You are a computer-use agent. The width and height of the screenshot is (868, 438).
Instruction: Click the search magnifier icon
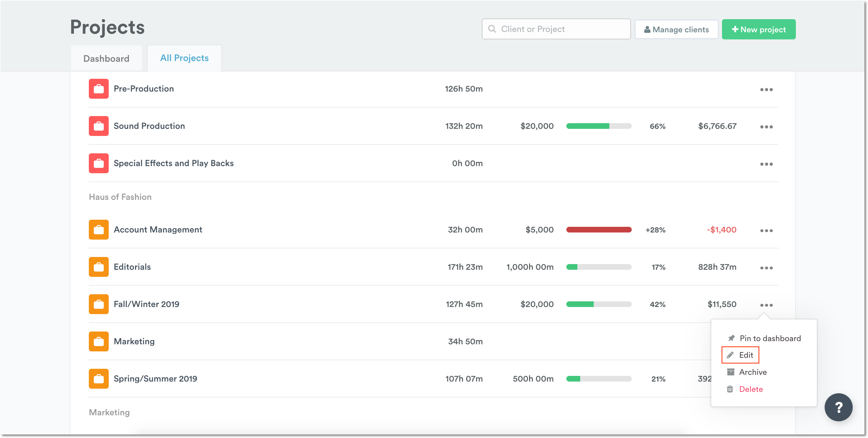[492, 29]
